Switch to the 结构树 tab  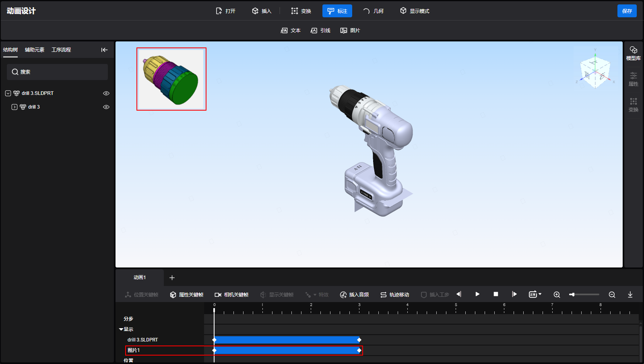10,50
